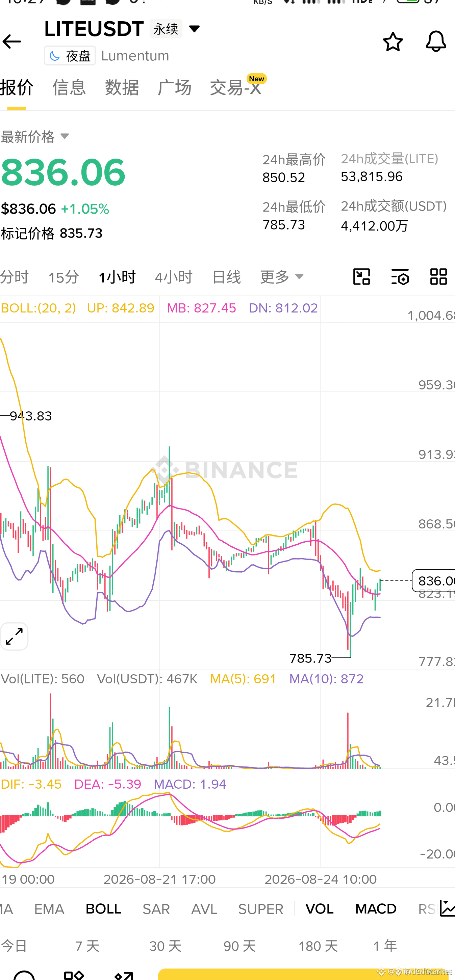Select 1 年 performance range

tap(385, 946)
